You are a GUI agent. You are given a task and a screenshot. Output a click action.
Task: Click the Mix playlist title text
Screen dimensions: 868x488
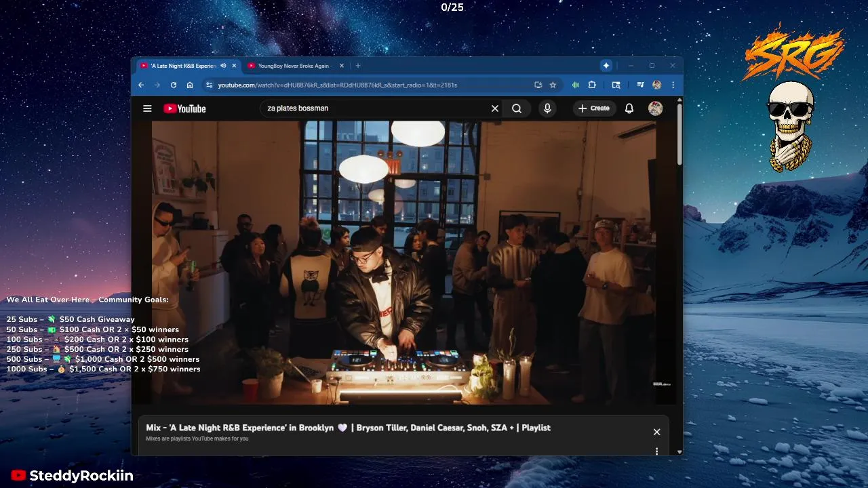coord(348,428)
